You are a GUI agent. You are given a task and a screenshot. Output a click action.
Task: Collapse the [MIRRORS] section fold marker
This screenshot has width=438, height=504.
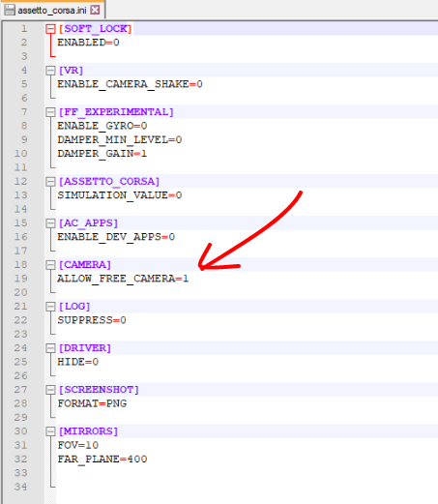tap(50, 431)
